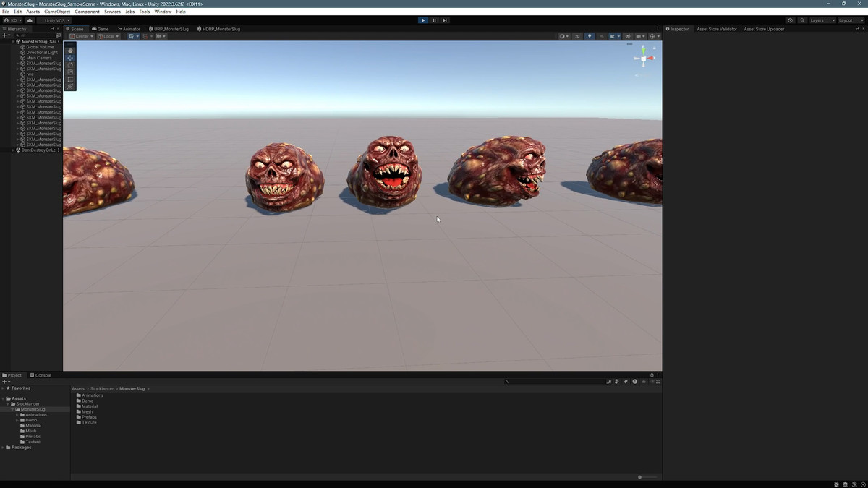Click the scene orientation gizmo
Image resolution: width=868 pixels, height=488 pixels.
point(644,58)
